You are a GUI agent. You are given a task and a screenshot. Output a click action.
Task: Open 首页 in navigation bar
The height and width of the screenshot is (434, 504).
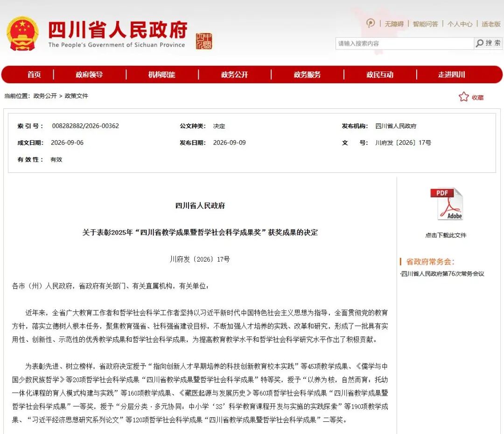point(34,75)
